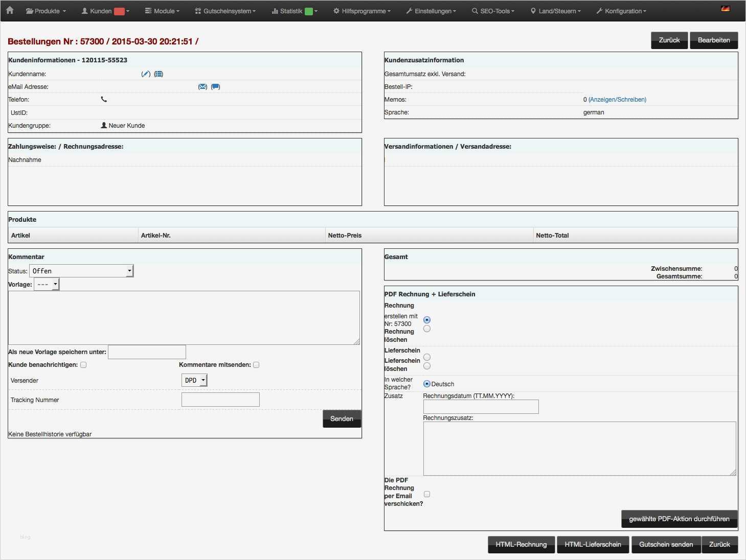
Task: Click the Bearbeiten button
Action: tap(714, 40)
